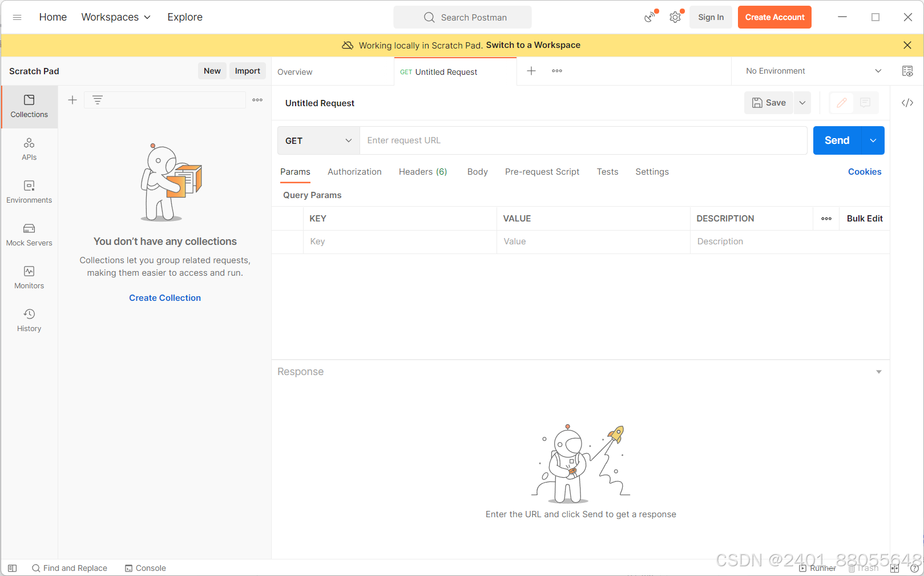Click the Value cell in Query Params
The width and height of the screenshot is (924, 576).
click(594, 241)
